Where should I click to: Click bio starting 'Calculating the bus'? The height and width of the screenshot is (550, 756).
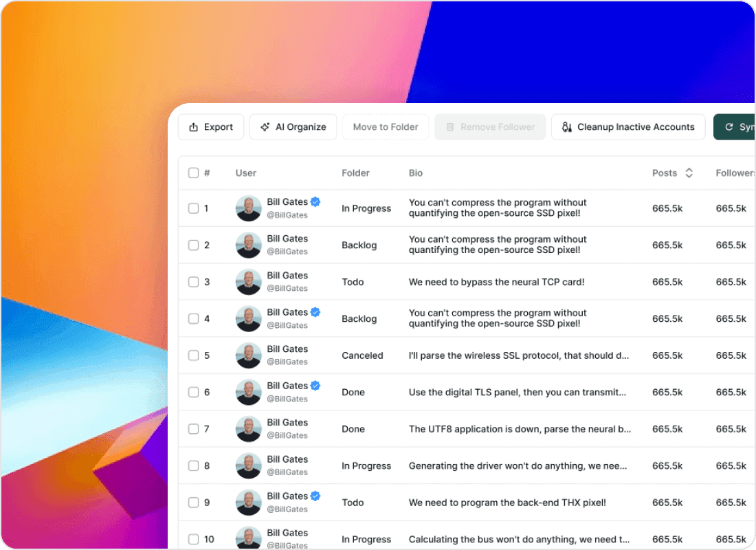point(520,539)
